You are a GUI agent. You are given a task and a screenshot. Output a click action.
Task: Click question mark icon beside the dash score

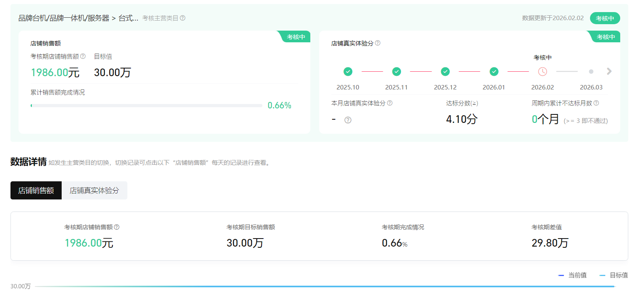(348, 120)
